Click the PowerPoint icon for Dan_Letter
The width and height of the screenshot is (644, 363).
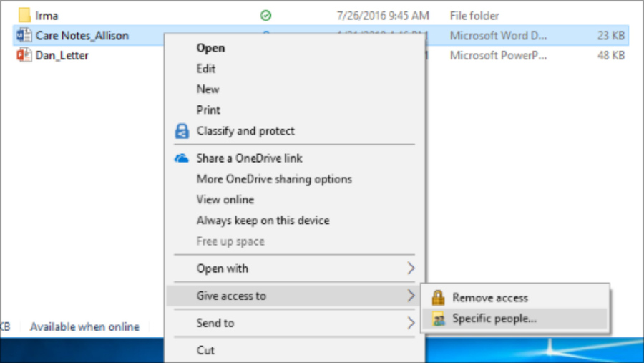(x=24, y=55)
